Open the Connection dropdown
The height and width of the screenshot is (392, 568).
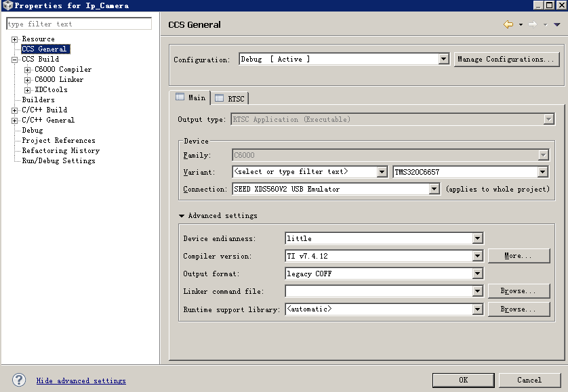click(434, 189)
